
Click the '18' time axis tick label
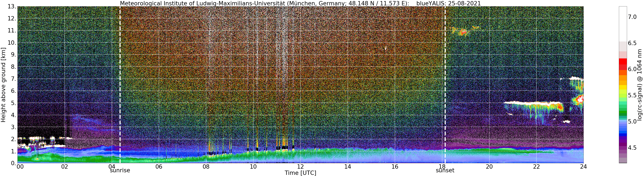[x=442, y=166]
